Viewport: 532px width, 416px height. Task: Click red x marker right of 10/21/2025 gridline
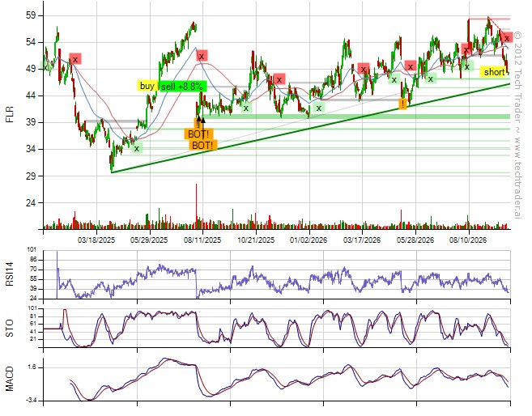tap(279, 79)
